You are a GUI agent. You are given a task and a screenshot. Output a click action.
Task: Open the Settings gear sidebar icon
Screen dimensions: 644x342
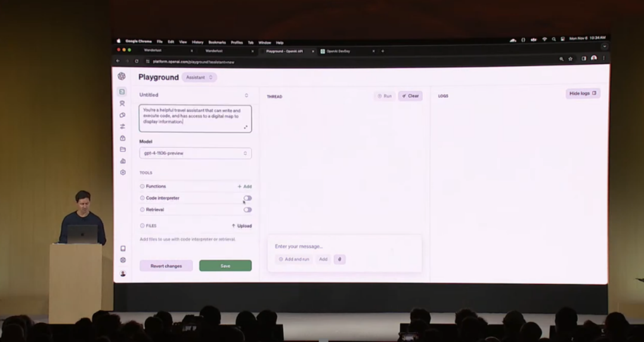click(122, 172)
